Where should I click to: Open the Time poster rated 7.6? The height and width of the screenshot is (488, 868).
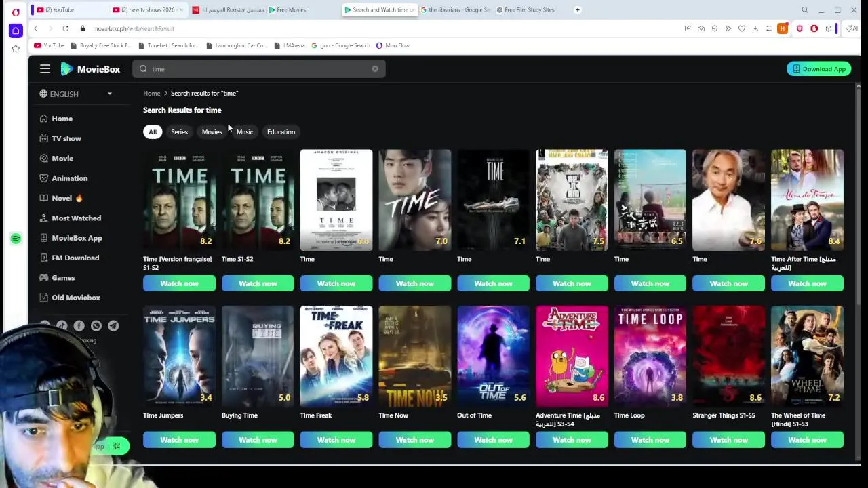tap(728, 200)
